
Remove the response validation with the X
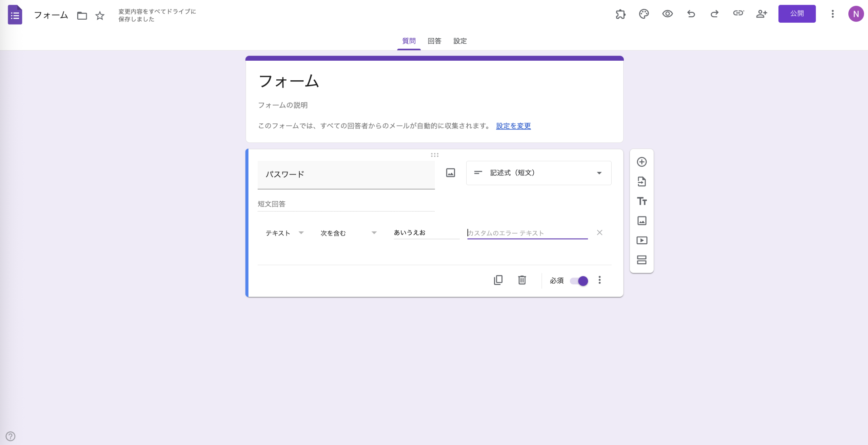(599, 232)
